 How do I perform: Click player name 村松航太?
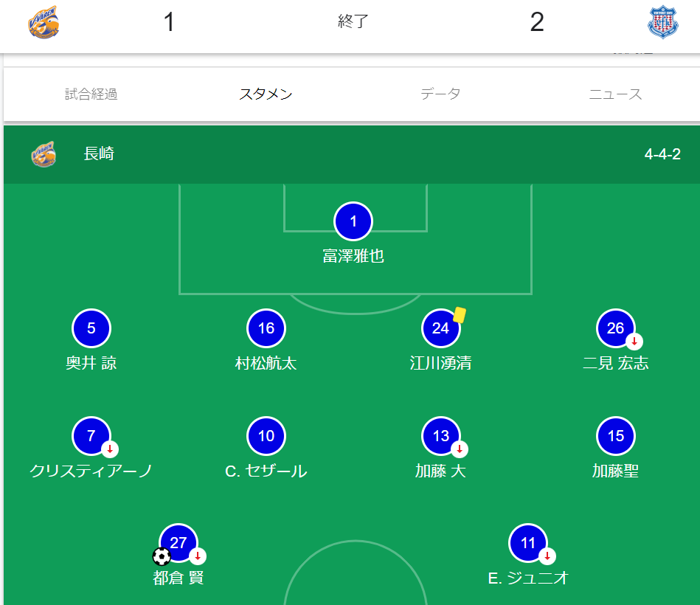tap(266, 363)
